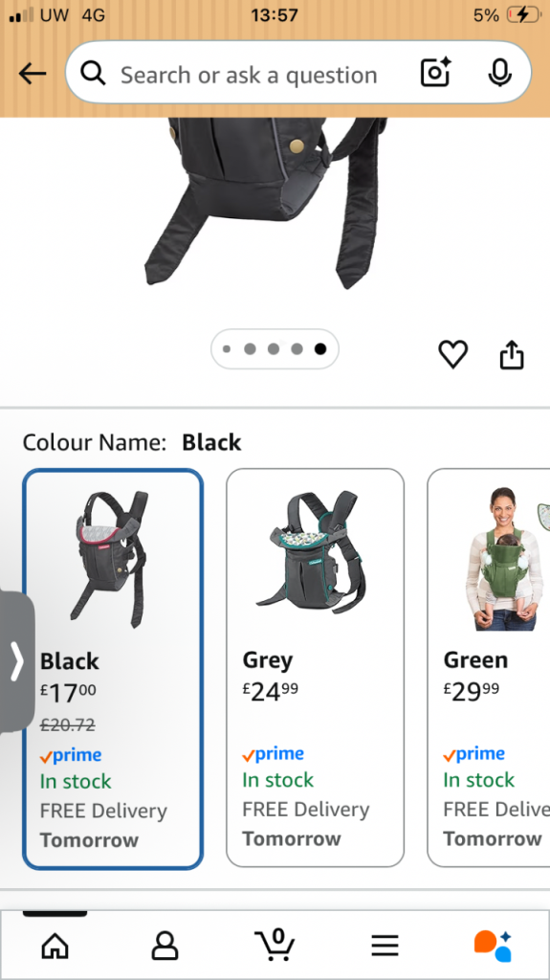Tap the back arrow icon

point(33,74)
